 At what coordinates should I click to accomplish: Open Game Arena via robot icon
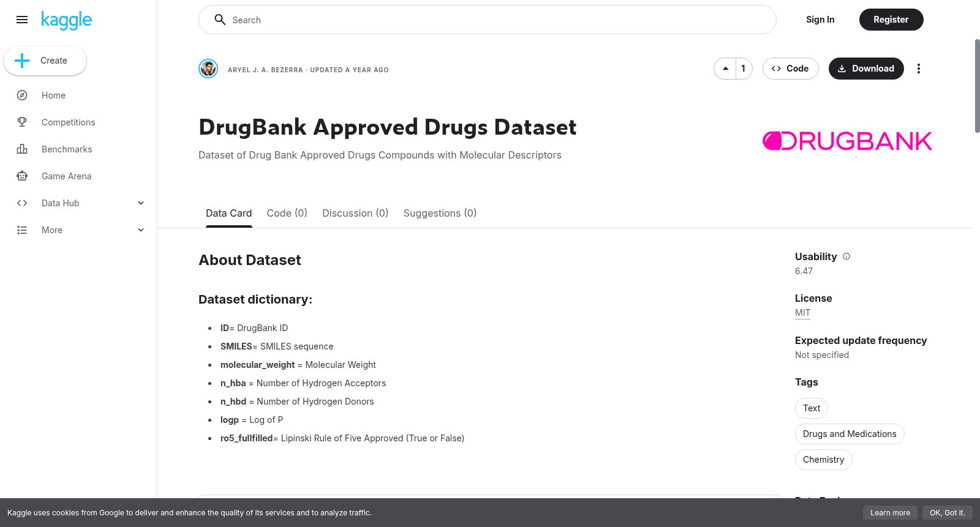pos(22,176)
